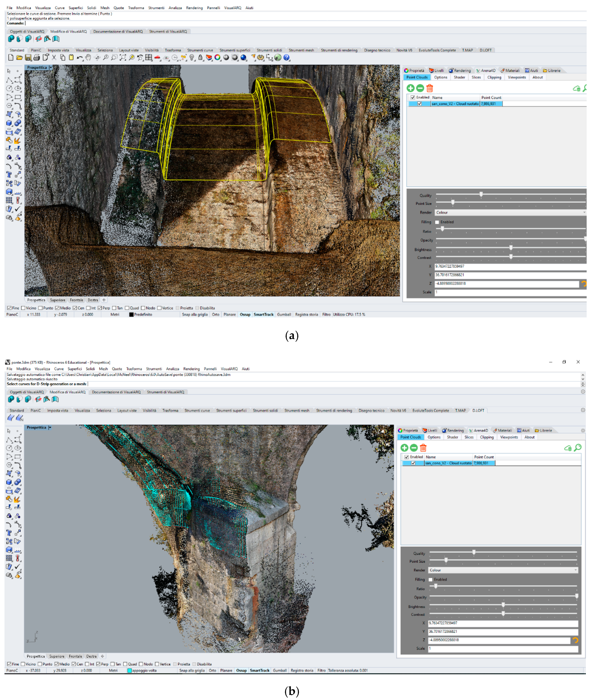Click the gear options icon in window (a) toolbar

point(261,58)
